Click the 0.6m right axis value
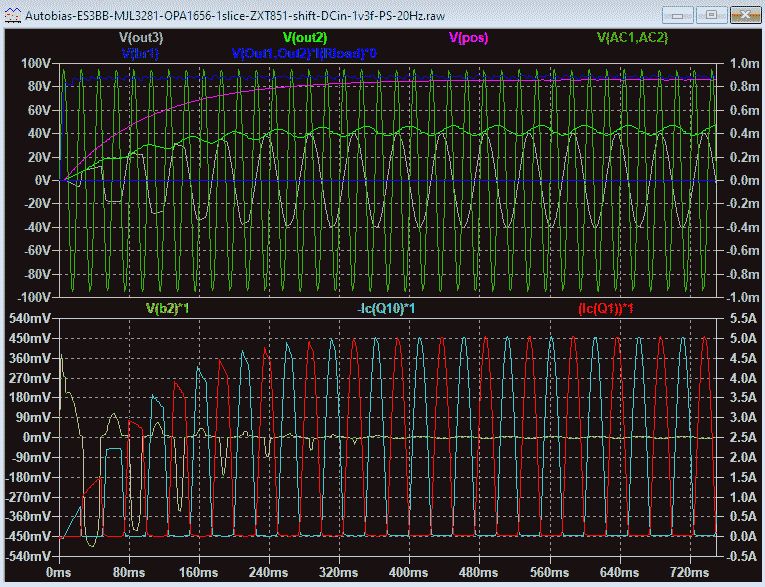The height and width of the screenshot is (587, 765). (745, 110)
